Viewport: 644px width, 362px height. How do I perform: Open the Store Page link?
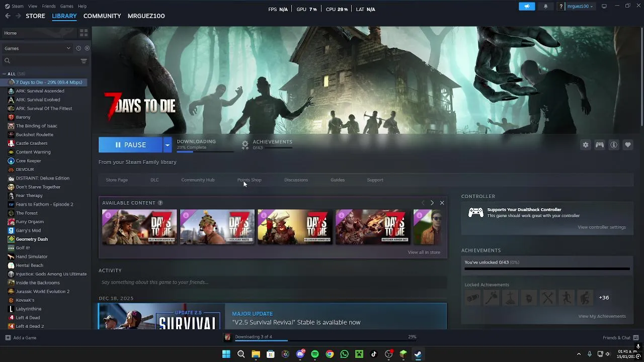point(117,180)
